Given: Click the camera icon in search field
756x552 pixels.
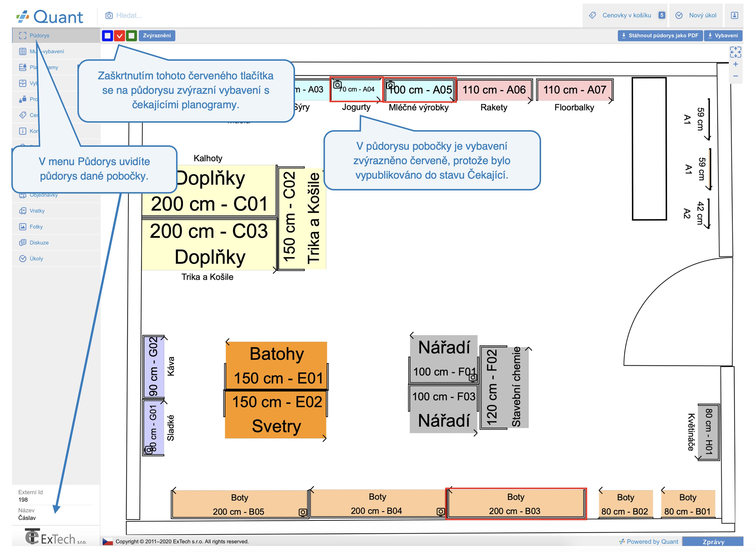Looking at the screenshot, I should 109,15.
